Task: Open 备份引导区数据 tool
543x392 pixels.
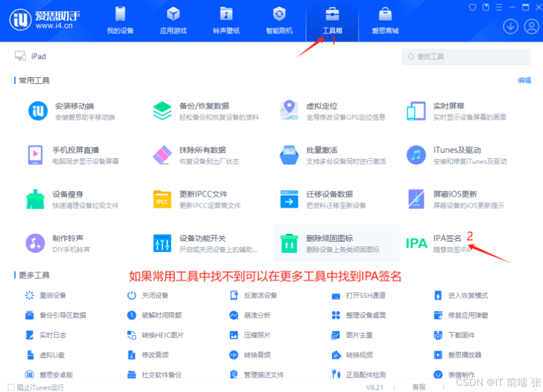Action: [55, 315]
